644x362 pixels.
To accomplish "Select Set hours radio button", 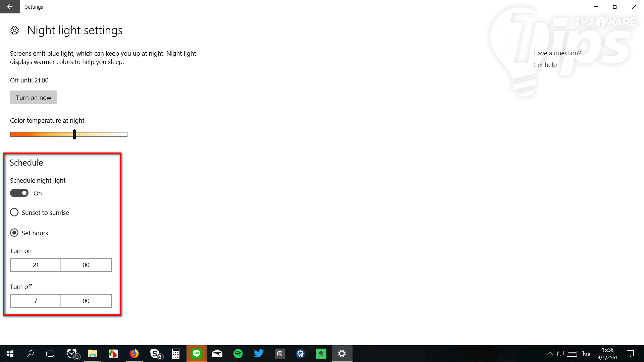I will point(14,233).
